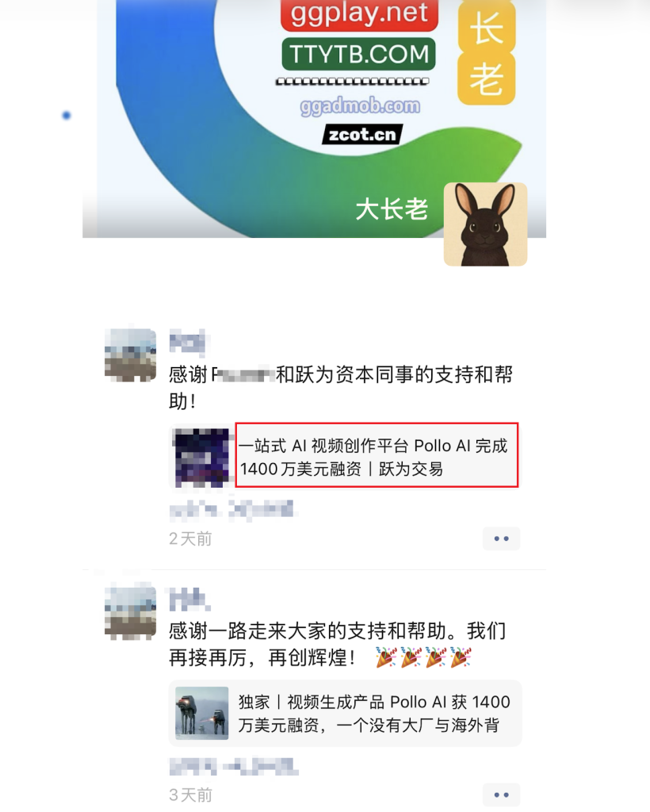650x812 pixels.
Task: Tap the more-options dots under the 2天前 post
Action: pos(501,538)
